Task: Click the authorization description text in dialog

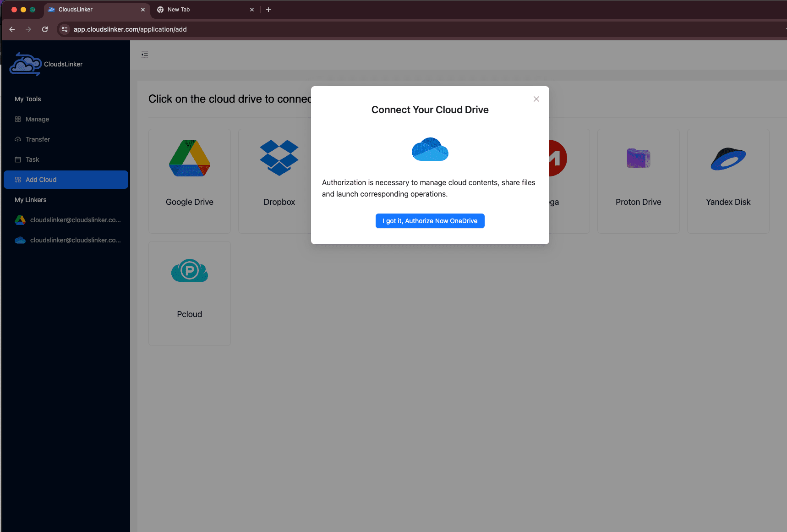Action: [429, 188]
